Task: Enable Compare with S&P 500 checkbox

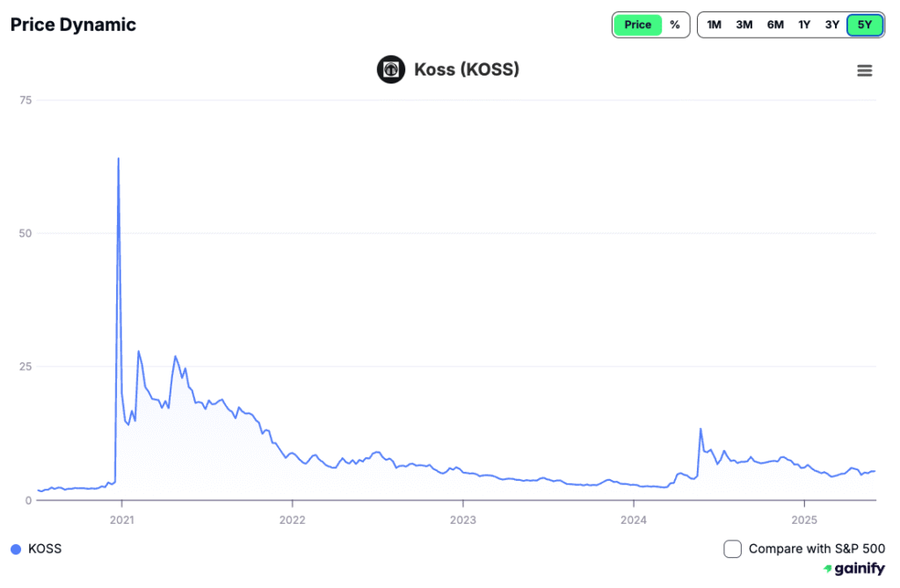Action: pyautogui.click(x=732, y=549)
